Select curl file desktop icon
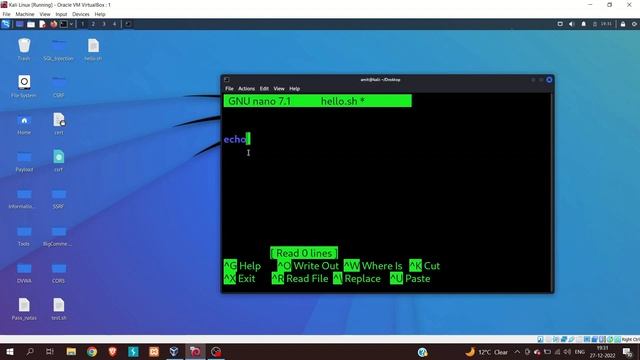This screenshot has width=640, height=360. 58,161
